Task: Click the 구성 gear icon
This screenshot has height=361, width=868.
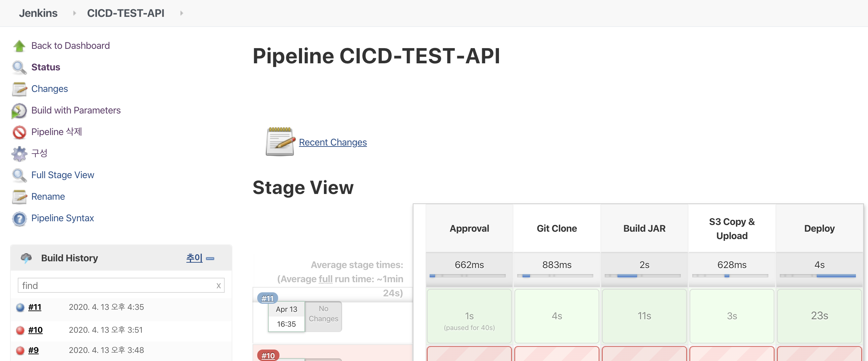Action: point(19,154)
